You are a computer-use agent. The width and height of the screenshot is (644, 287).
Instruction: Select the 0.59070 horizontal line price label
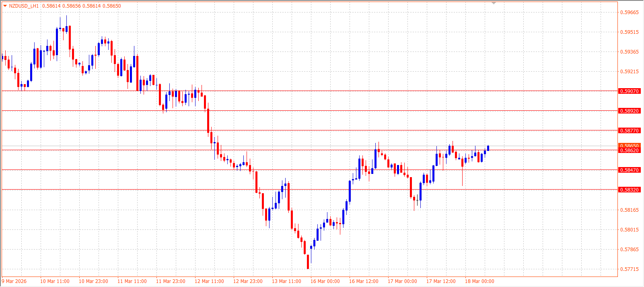tap(629, 91)
